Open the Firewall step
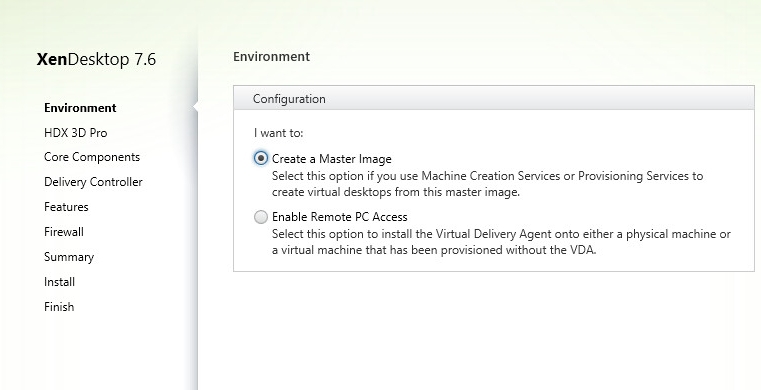Screen dimensions: 761x390 coord(64,232)
